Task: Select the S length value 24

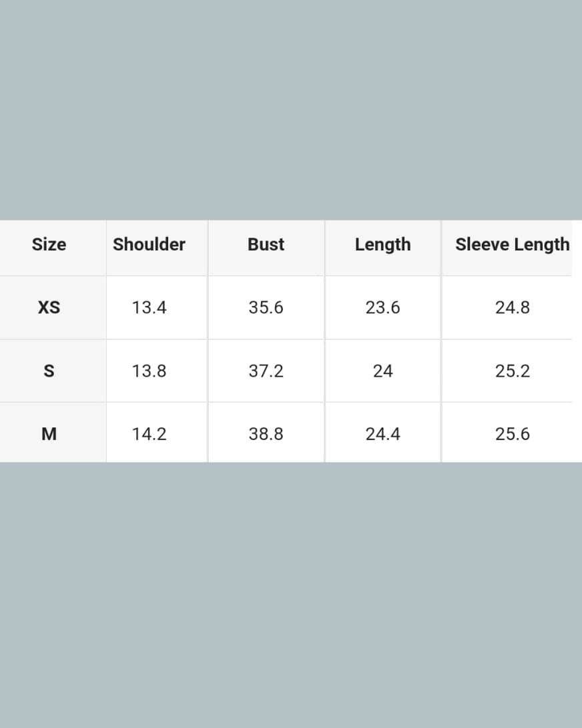Action: (382, 371)
